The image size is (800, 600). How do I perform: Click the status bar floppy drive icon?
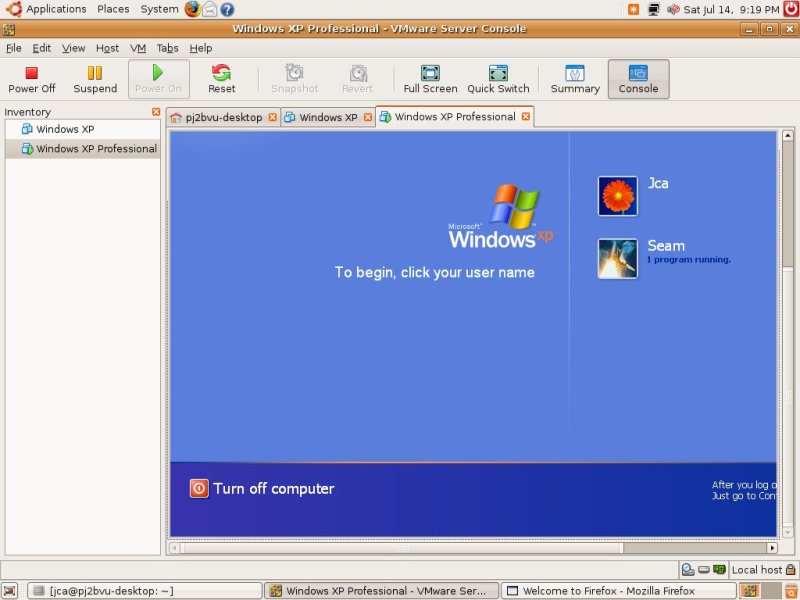pyautogui.click(x=704, y=569)
